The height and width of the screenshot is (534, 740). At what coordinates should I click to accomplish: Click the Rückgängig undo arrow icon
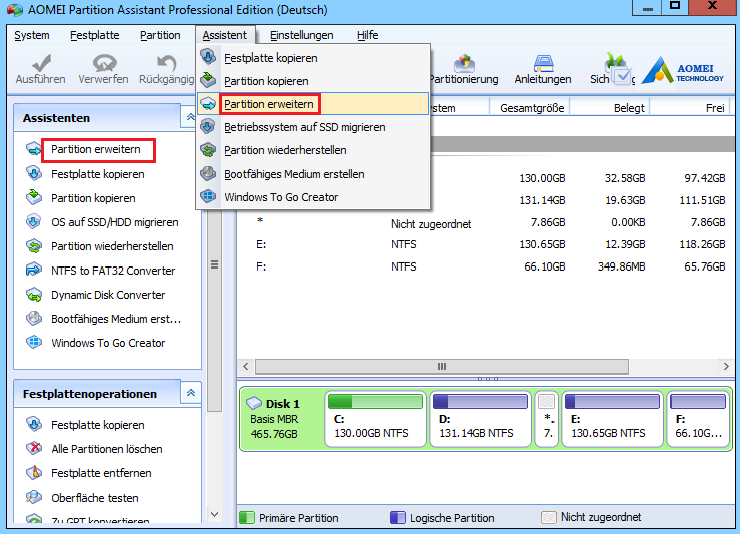pos(166,63)
